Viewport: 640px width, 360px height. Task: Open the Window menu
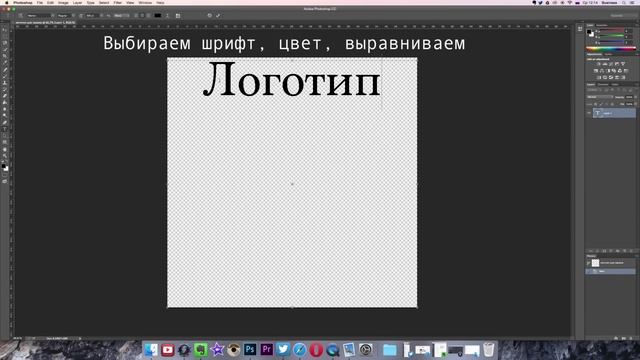(145, 2)
